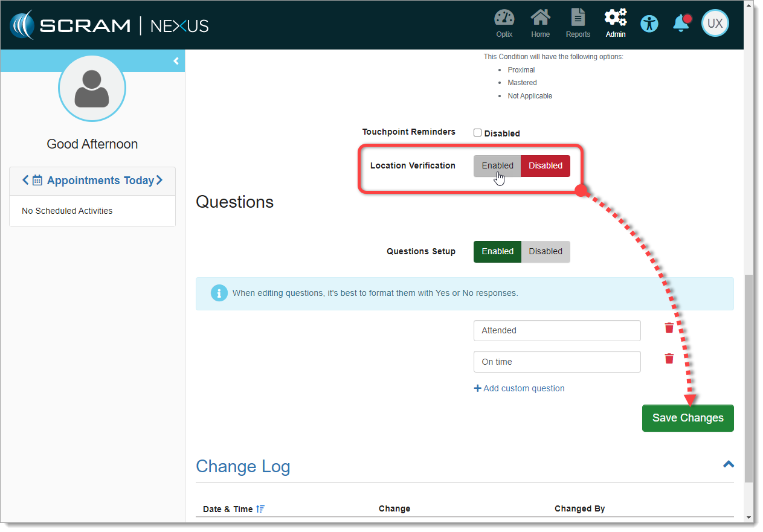This screenshot has height=532, width=763.
Task: Sort Change Log by Date & Time
Action: click(260, 509)
